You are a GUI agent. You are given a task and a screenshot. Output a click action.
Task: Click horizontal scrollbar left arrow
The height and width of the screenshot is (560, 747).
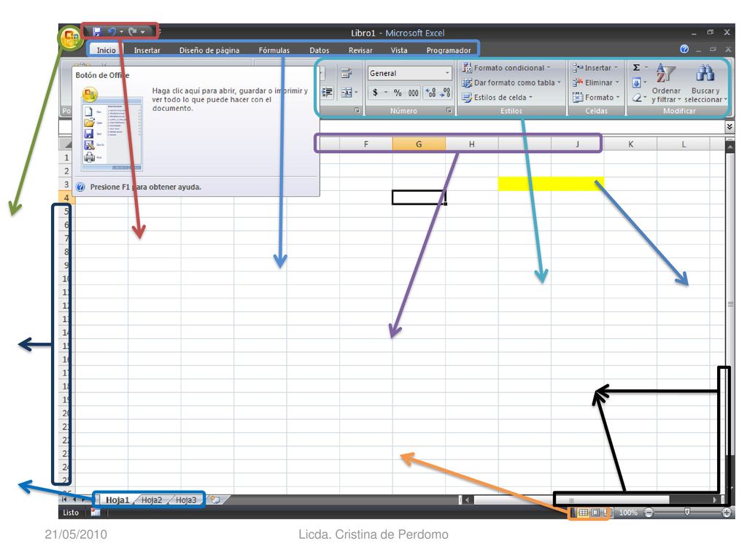[468, 500]
